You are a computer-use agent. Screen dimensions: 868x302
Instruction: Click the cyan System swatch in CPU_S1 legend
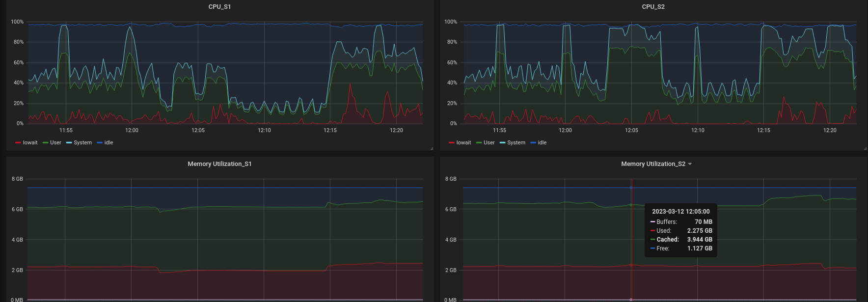(69, 143)
